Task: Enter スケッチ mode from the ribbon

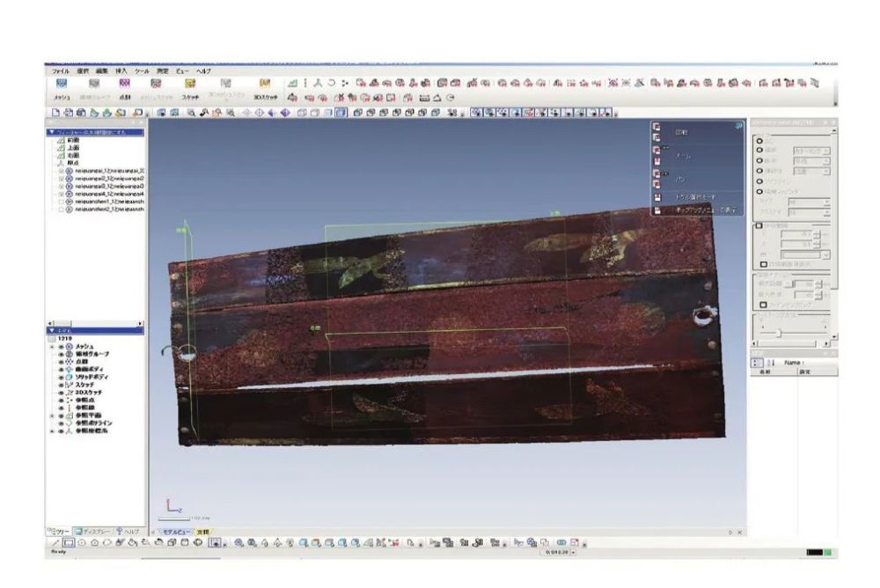Action: pyautogui.click(x=190, y=89)
